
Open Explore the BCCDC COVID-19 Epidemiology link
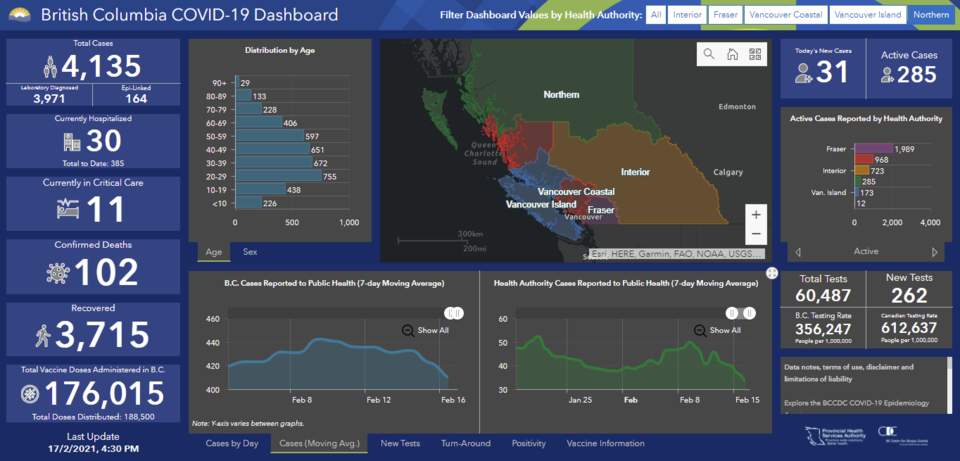[x=855, y=403]
